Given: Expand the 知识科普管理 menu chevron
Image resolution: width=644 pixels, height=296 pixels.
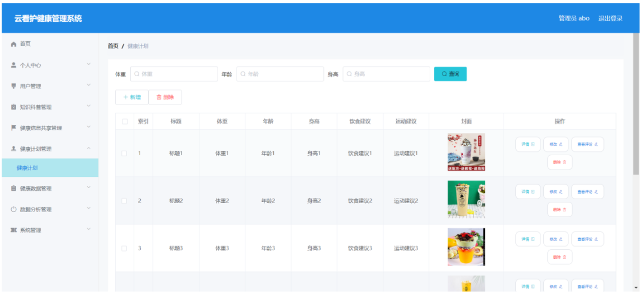Looking at the screenshot, I should [89, 106].
